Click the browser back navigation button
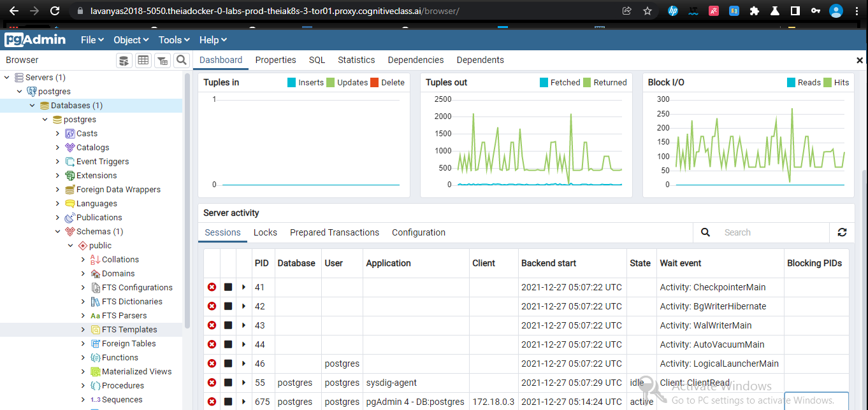 pyautogui.click(x=13, y=10)
